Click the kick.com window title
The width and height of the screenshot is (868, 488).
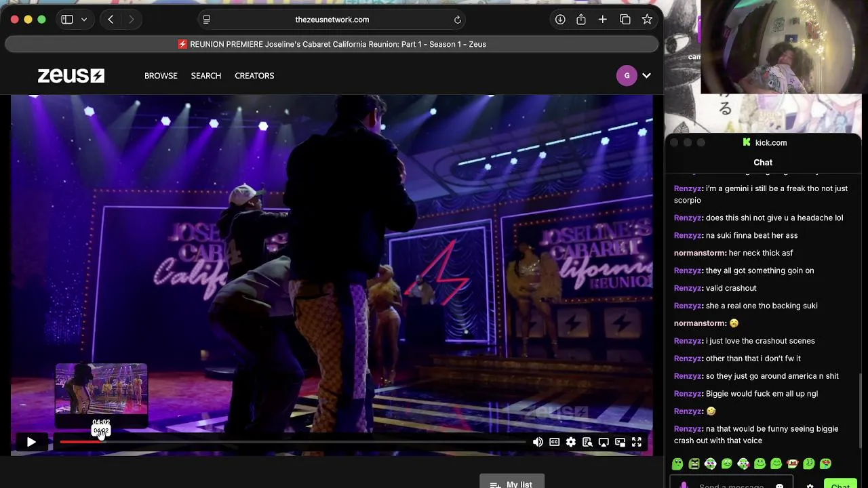771,142
